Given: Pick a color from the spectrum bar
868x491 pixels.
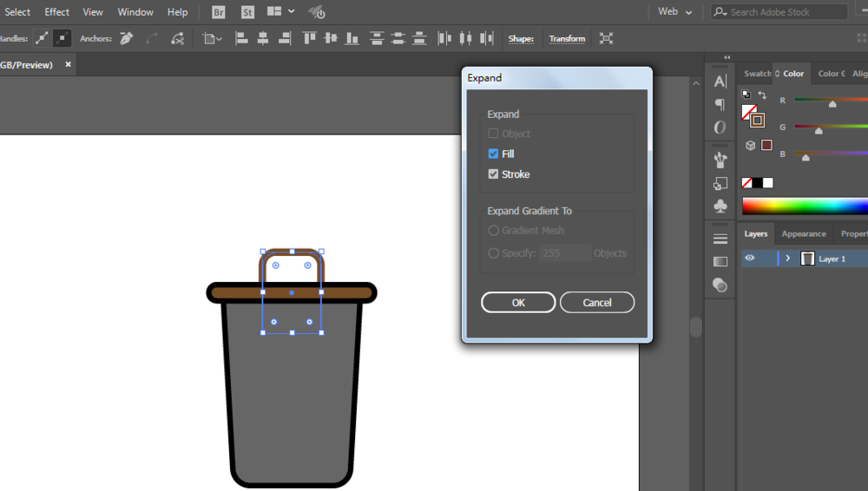Looking at the screenshot, I should coord(804,206).
